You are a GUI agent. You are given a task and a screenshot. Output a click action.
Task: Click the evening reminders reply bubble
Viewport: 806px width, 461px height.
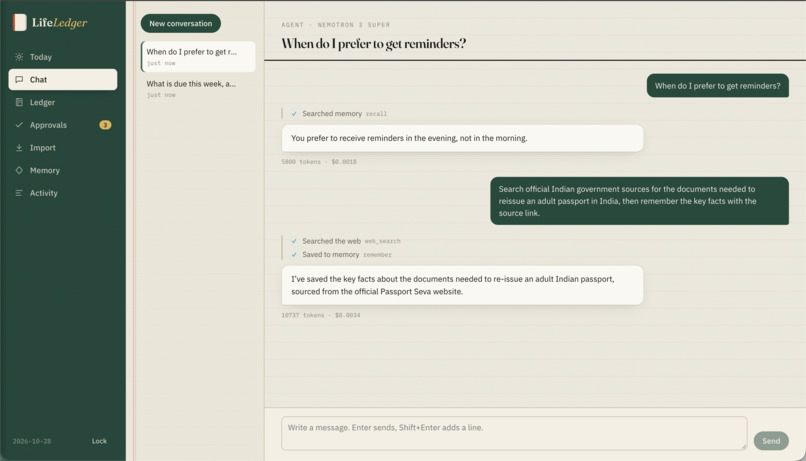[x=462, y=138]
